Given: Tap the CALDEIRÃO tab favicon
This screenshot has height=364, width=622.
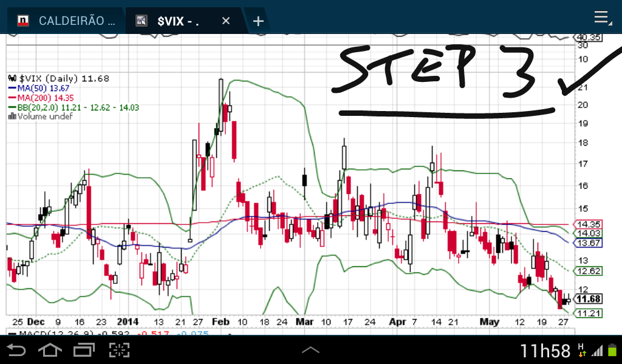Looking at the screenshot, I should coord(24,21).
